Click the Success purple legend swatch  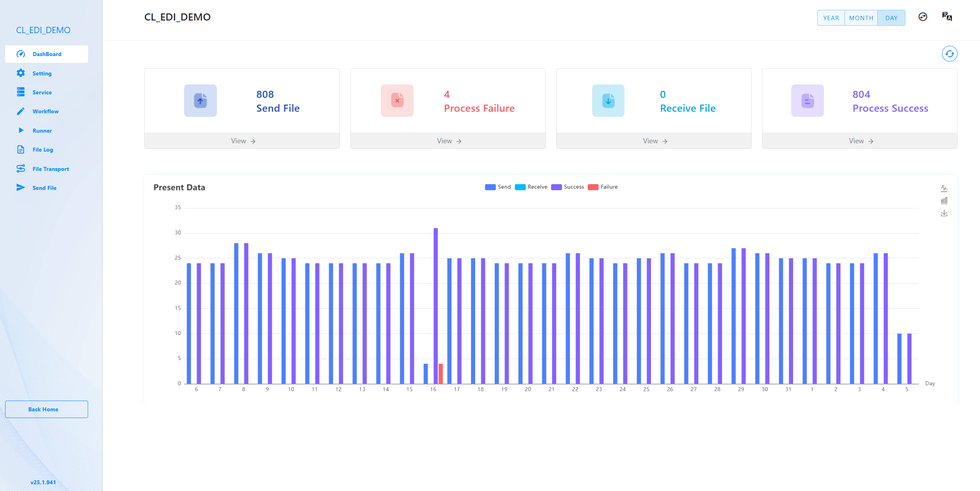(x=556, y=187)
